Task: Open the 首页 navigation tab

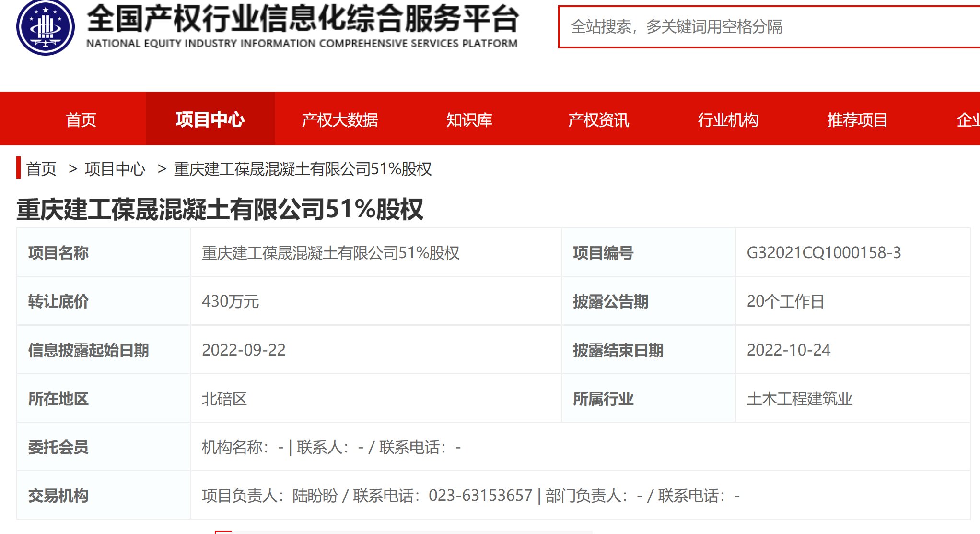Action: pos(81,119)
